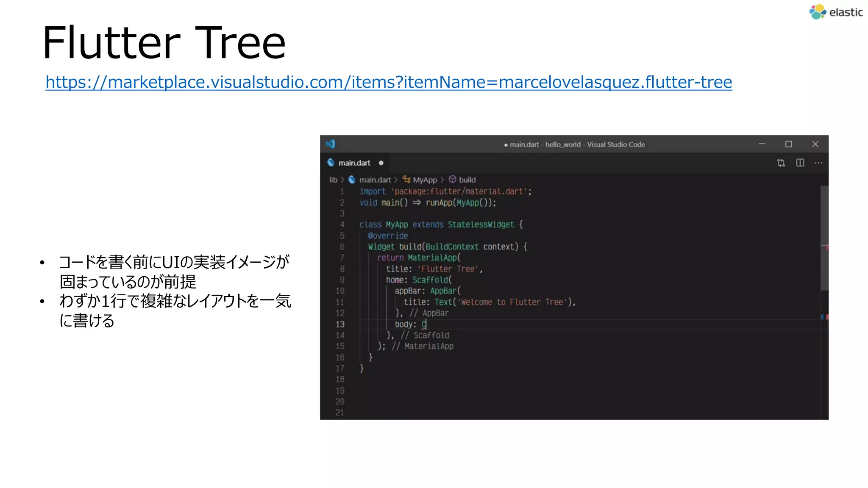Open the source control changes icon
Screen dimensions: 868x488
[781, 163]
